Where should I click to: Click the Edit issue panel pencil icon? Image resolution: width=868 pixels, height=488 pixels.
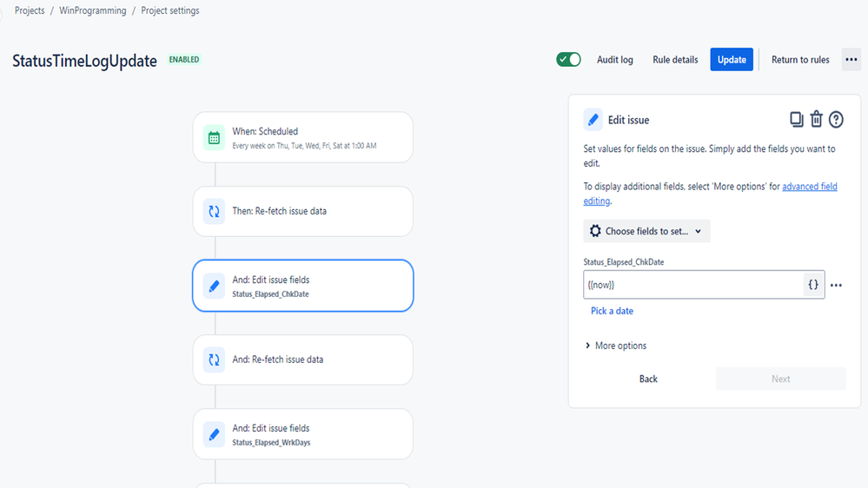593,120
